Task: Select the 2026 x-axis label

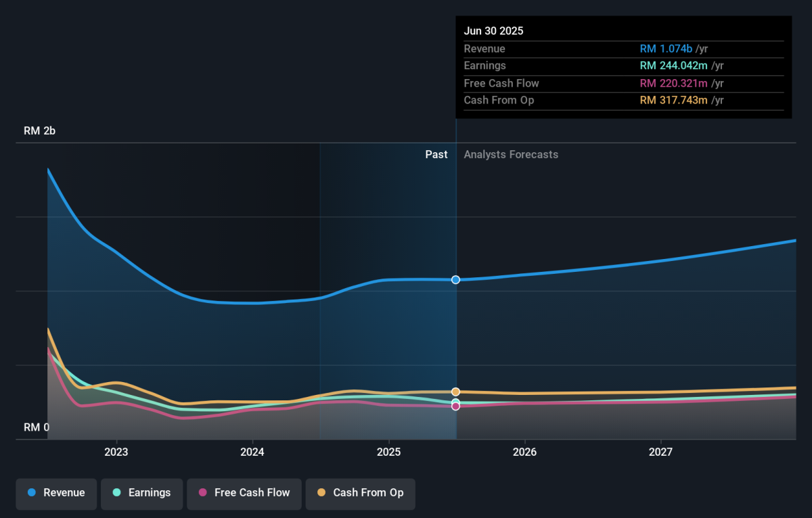Action: pos(524,452)
